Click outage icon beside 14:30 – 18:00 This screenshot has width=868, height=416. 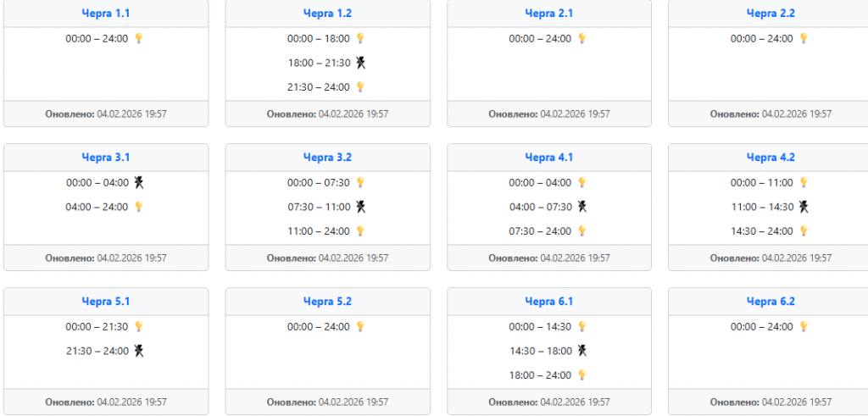pos(581,351)
